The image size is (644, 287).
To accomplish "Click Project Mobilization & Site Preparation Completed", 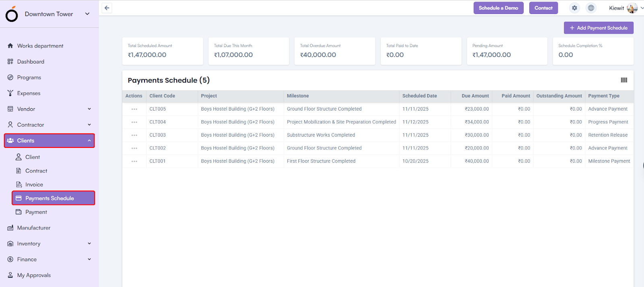I will (341, 122).
